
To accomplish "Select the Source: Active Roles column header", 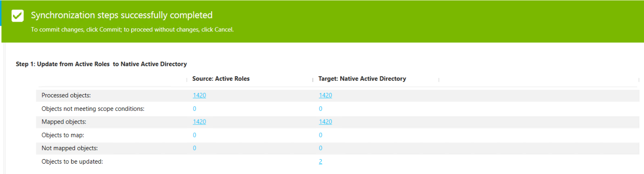I will tap(221, 78).
